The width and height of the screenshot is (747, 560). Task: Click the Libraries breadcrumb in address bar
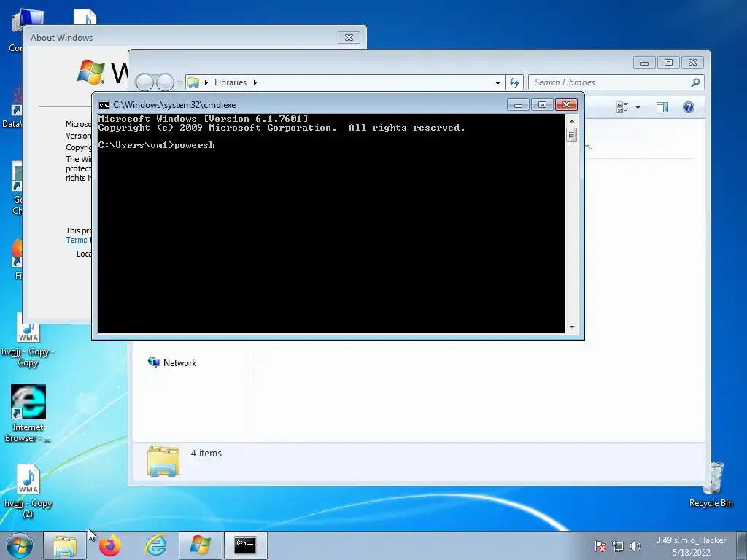(x=231, y=82)
